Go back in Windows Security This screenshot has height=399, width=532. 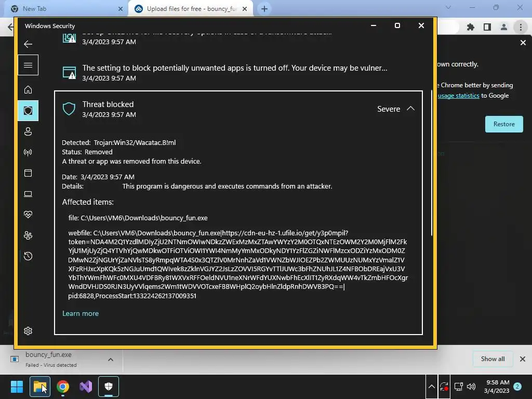pyautogui.click(x=28, y=44)
